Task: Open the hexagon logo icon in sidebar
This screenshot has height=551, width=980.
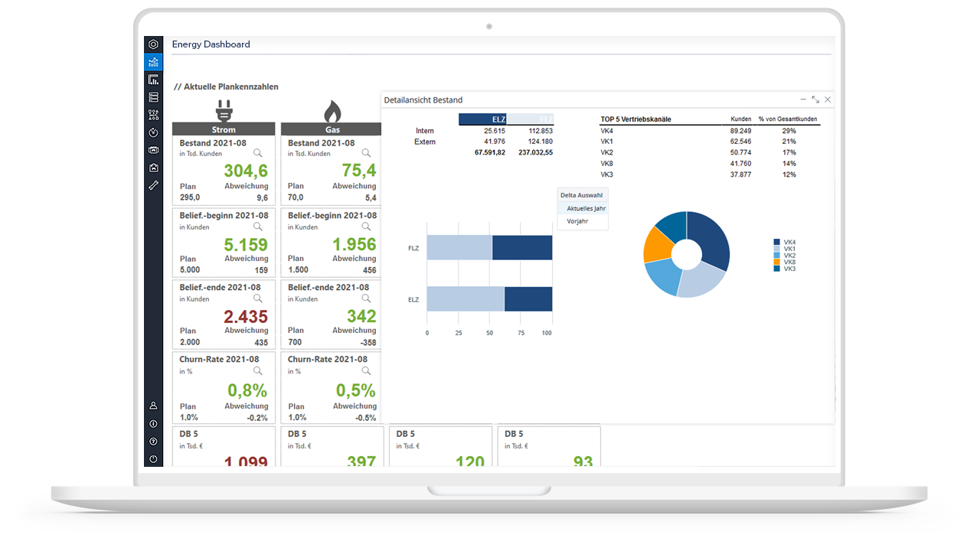Action: [153, 44]
